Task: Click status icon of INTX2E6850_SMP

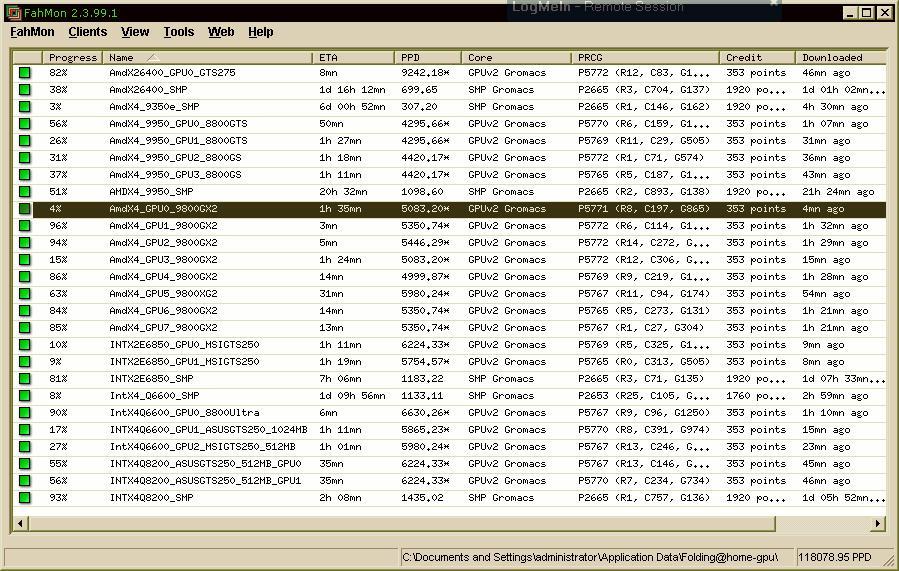Action: [25, 379]
